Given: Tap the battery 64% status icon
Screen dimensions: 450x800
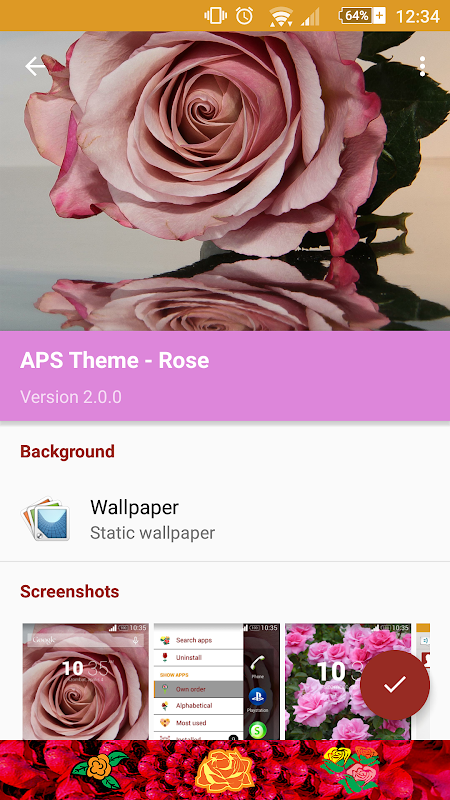Looking at the screenshot, I should click(362, 16).
